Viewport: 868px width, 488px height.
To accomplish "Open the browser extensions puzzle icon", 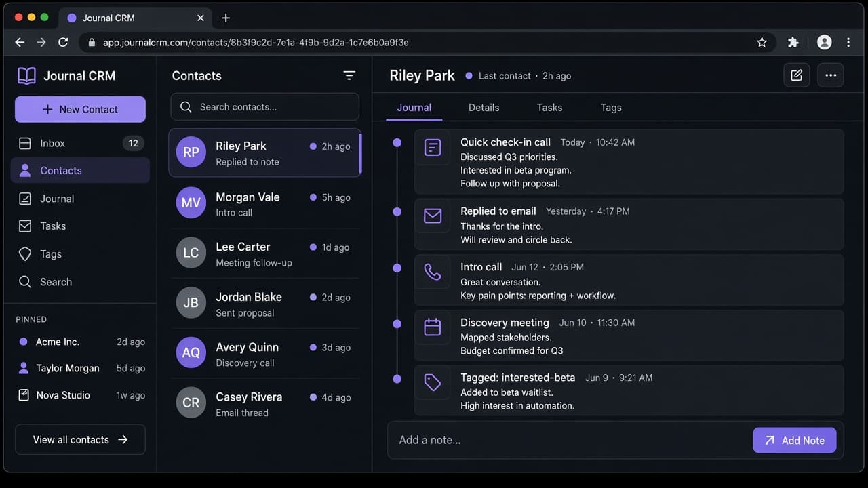I will [793, 42].
